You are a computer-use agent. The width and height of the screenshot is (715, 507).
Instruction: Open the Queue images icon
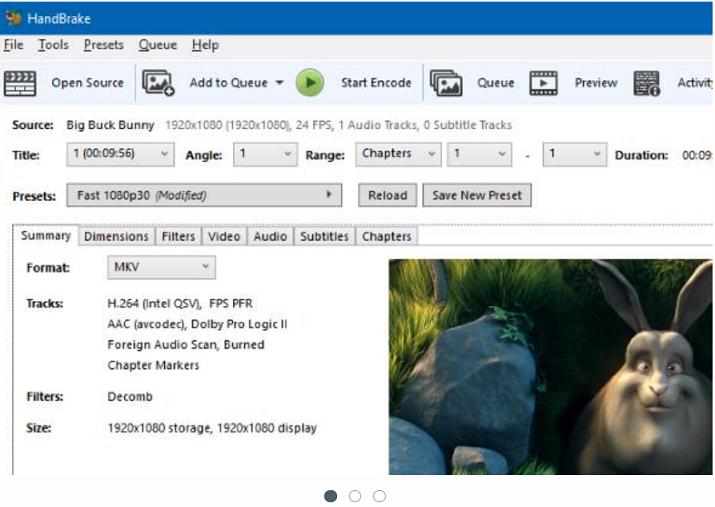pyautogui.click(x=446, y=83)
